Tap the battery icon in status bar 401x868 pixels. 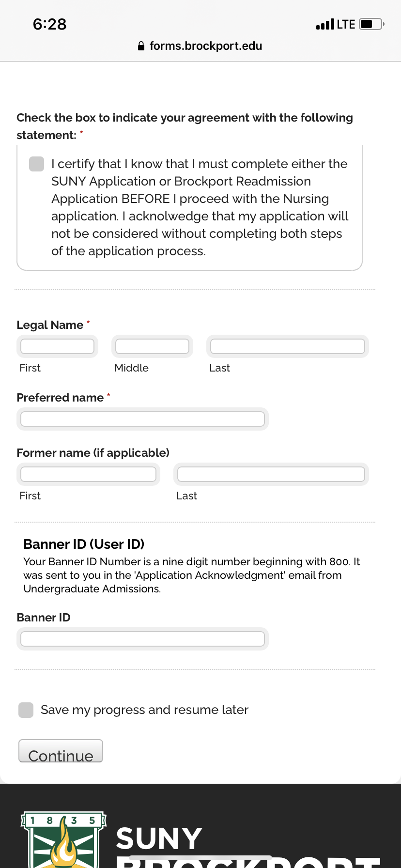pos(372,24)
